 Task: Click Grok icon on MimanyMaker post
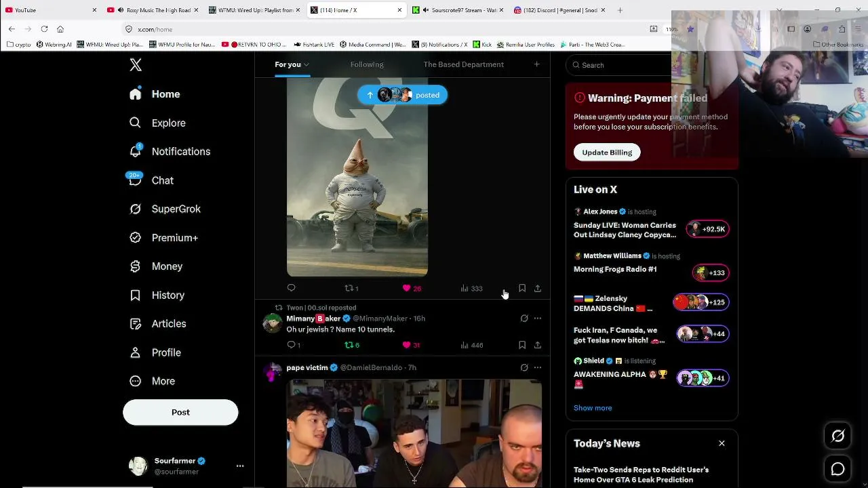pyautogui.click(x=524, y=319)
